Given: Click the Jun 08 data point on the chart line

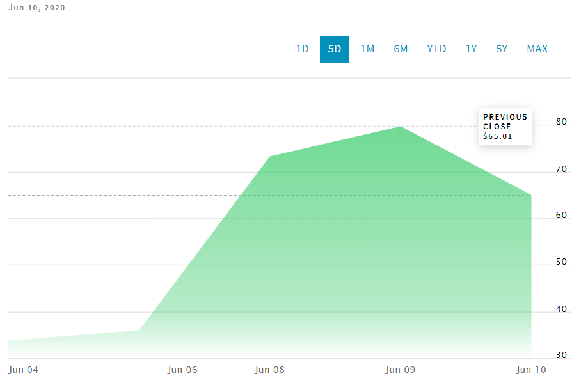Looking at the screenshot, I should pos(270,156).
